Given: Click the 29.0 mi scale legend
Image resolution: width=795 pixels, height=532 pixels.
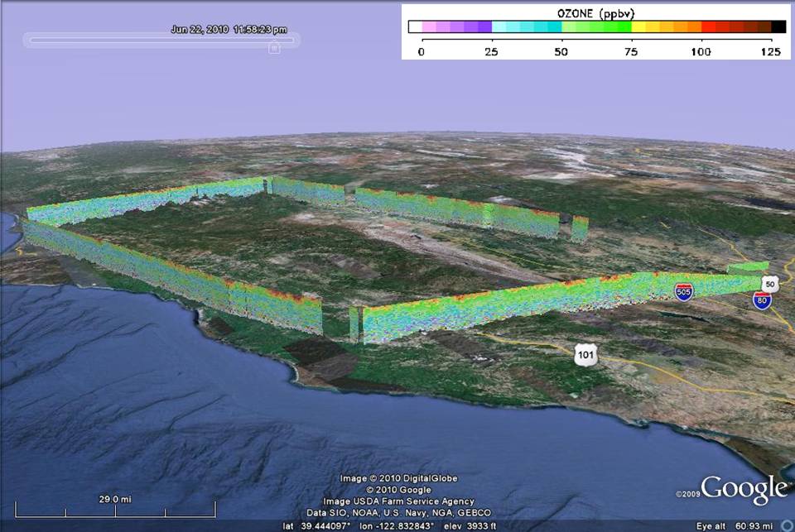Looking at the screenshot, I should [x=115, y=506].
